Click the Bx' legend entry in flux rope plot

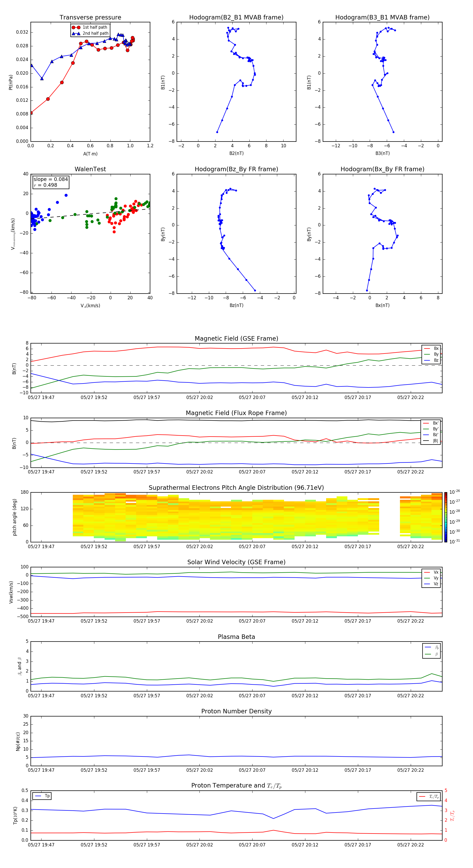tap(431, 423)
